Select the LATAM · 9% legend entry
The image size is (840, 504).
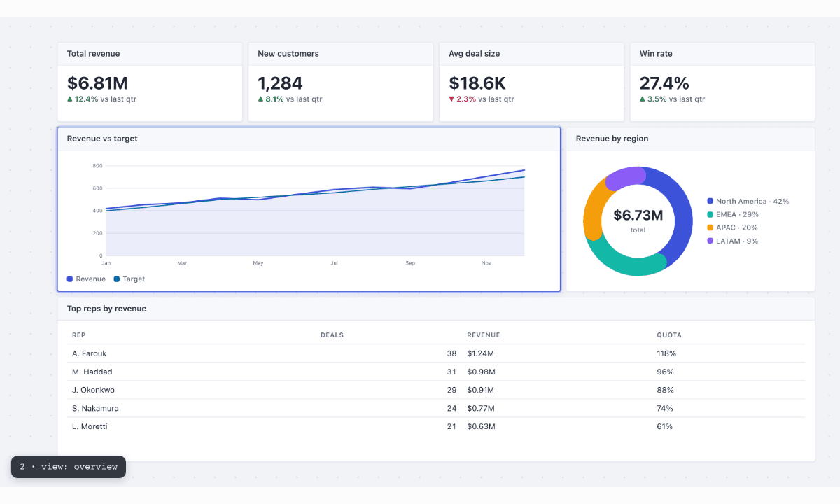pyautogui.click(x=733, y=241)
